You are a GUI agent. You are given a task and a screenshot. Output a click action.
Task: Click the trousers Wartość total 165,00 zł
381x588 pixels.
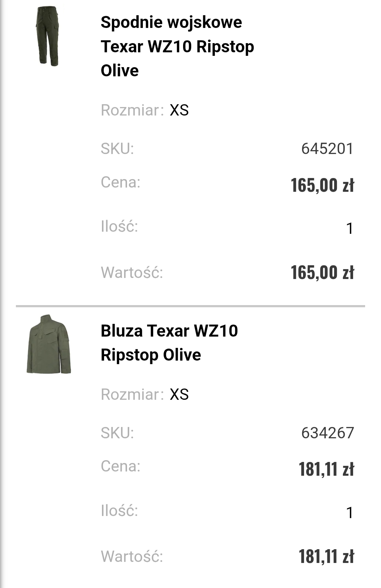[x=322, y=273]
